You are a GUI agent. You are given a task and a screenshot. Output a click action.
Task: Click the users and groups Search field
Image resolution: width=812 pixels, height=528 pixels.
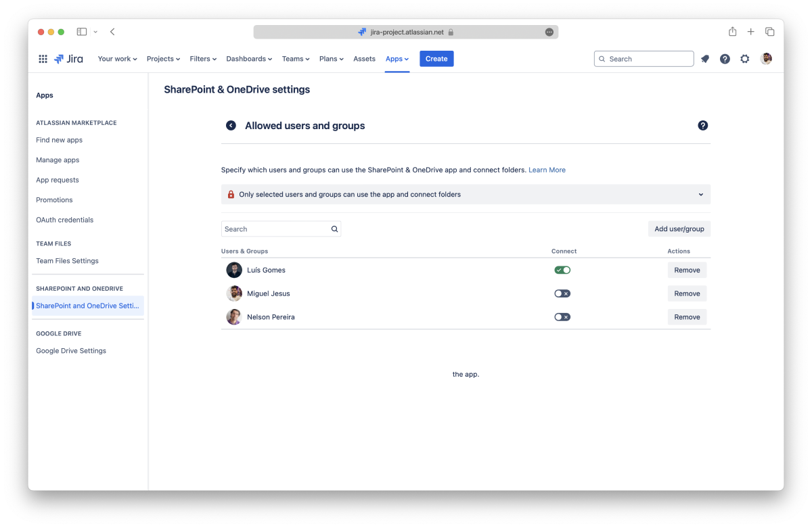pos(276,229)
